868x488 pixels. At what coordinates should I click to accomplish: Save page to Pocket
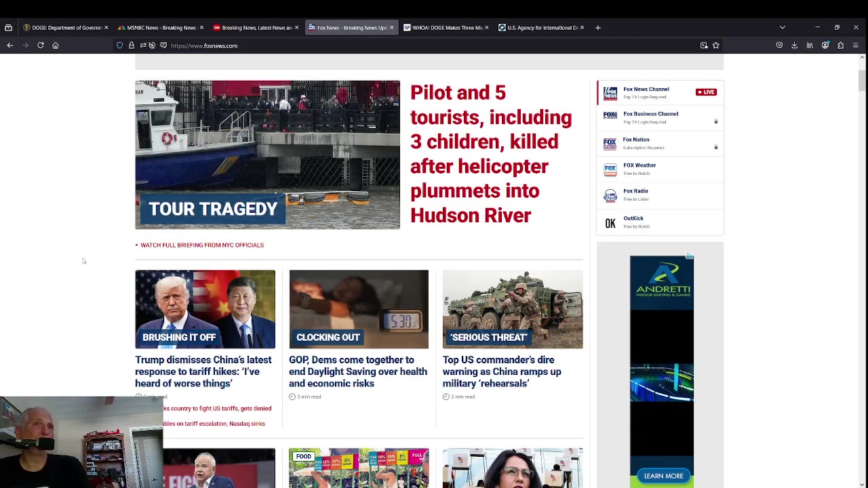pyautogui.click(x=779, y=45)
